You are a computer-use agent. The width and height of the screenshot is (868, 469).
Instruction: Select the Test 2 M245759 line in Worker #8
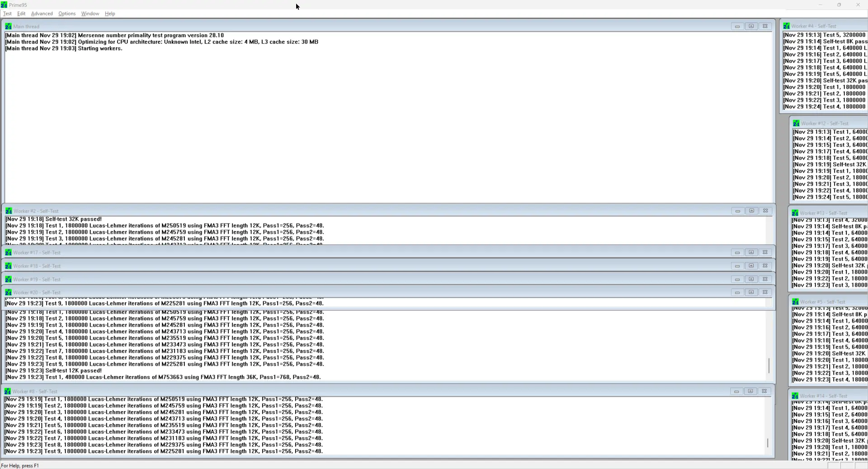164,406
